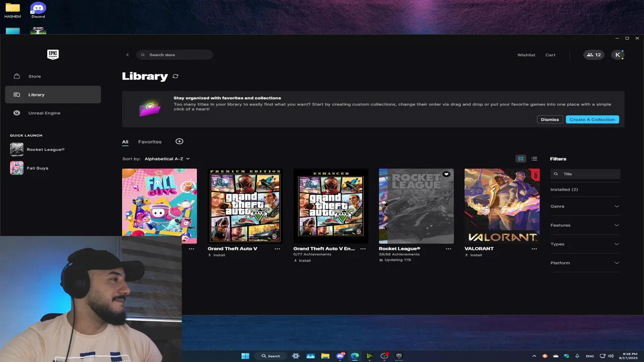
Task: Click Create A Collection button
Action: [592, 120]
